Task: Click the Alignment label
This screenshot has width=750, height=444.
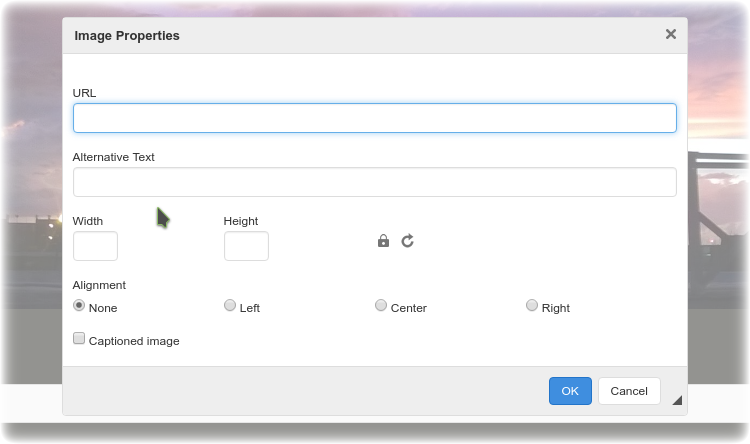Action: (99, 285)
